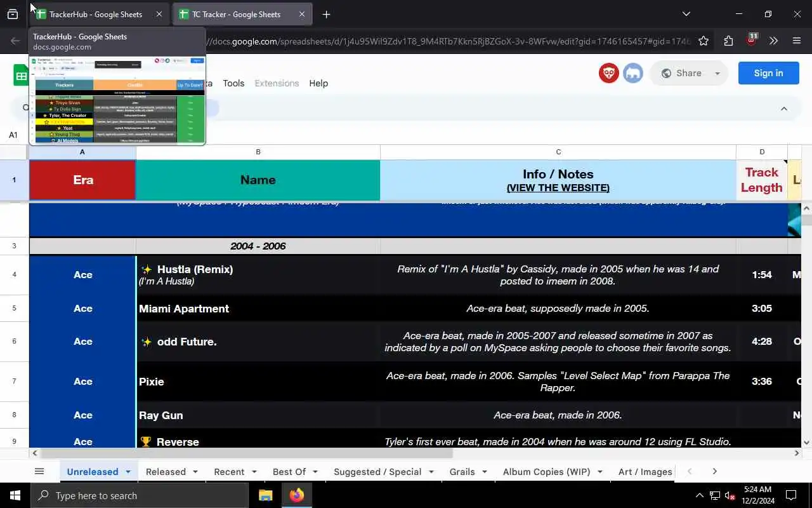Open File Explorer from taskbar
Screen dimensions: 812x508
point(265,495)
